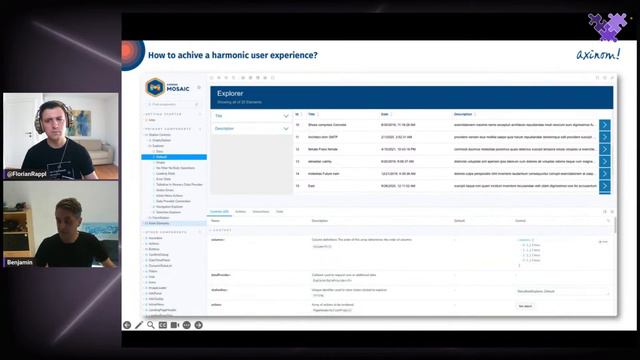640x360 pixels.
Task: Expand the Accordion component in sidebar
Action: tap(155, 238)
